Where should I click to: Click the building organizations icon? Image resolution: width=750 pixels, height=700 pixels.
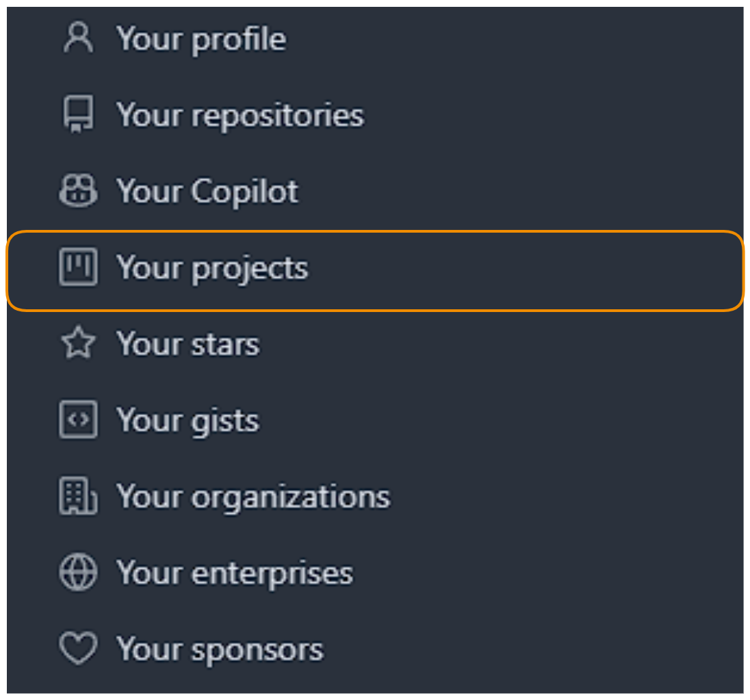tap(79, 496)
